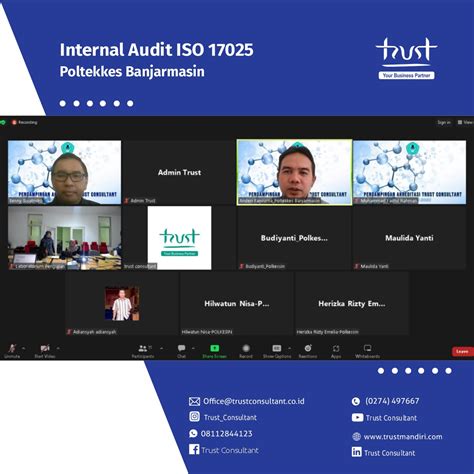Viewport: 474px width, 474px height.
Task: Select the highlighted active speaker video tile
Action: pyautogui.click(x=295, y=172)
